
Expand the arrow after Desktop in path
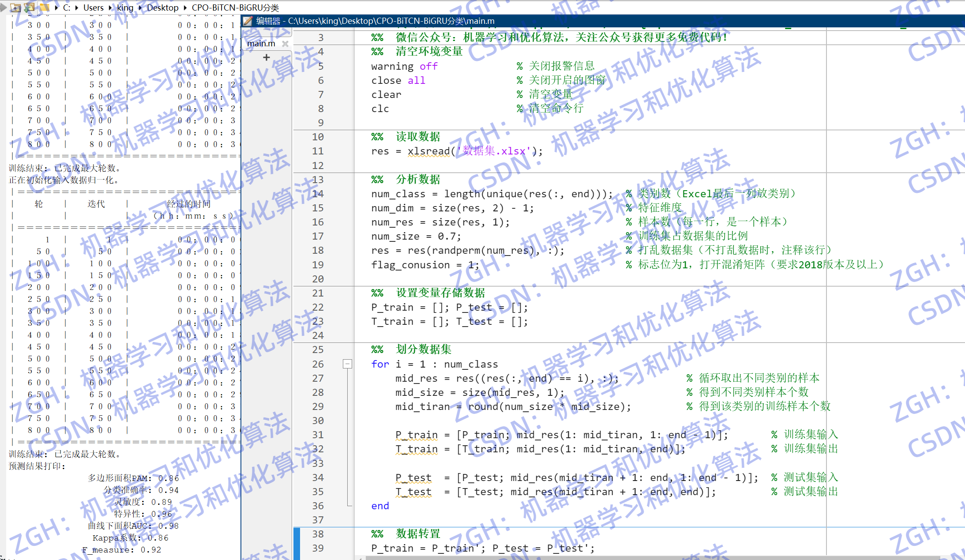point(185,8)
